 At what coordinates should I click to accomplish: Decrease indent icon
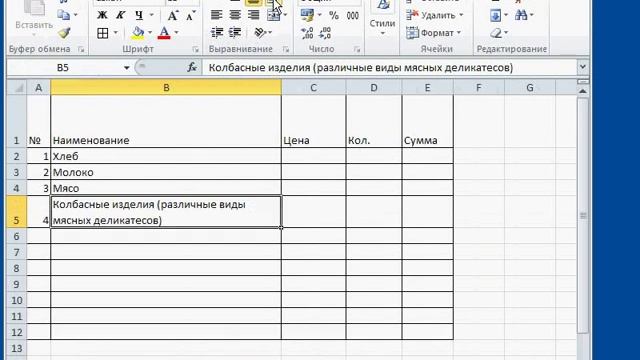click(x=217, y=33)
